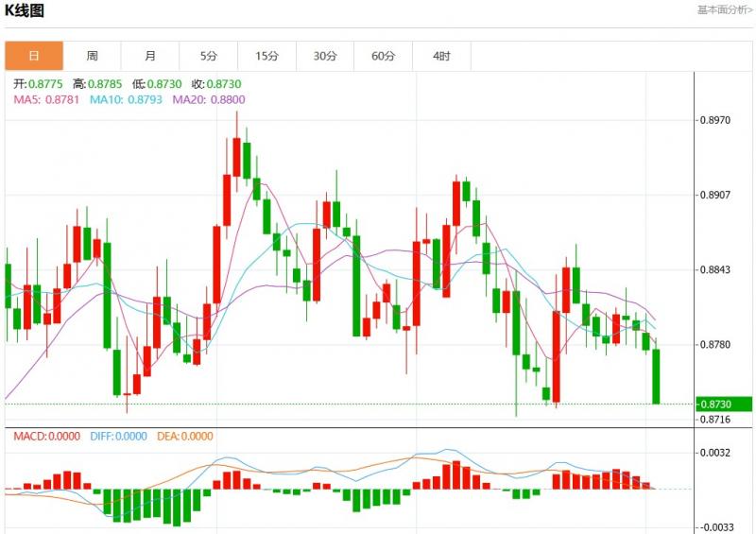Switch to the 4时 chart tab
Viewport: 756px width, 534px height.
441,56
